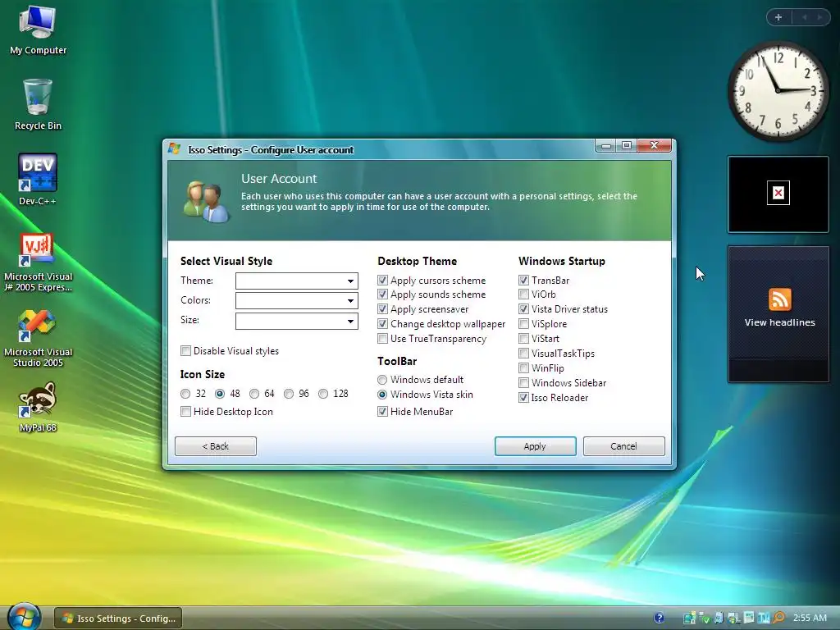The width and height of the screenshot is (840, 630).
Task: Uncheck Apply screensaver option
Action: [x=382, y=309]
